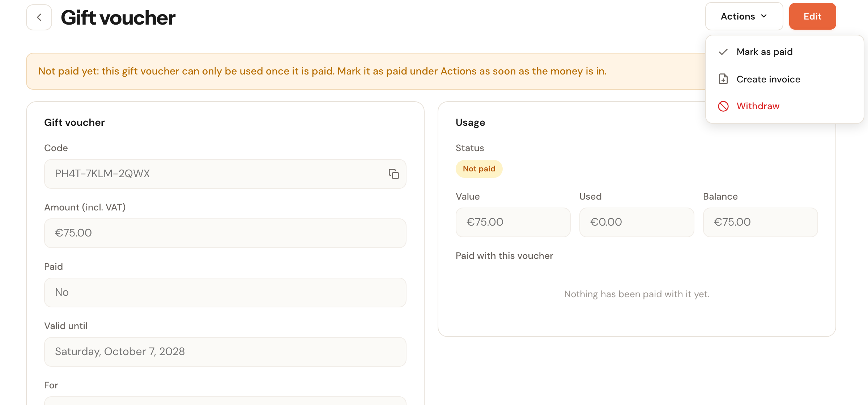This screenshot has width=868, height=405.
Task: Click the checkmark icon beside Mark as paid
Action: pos(723,52)
